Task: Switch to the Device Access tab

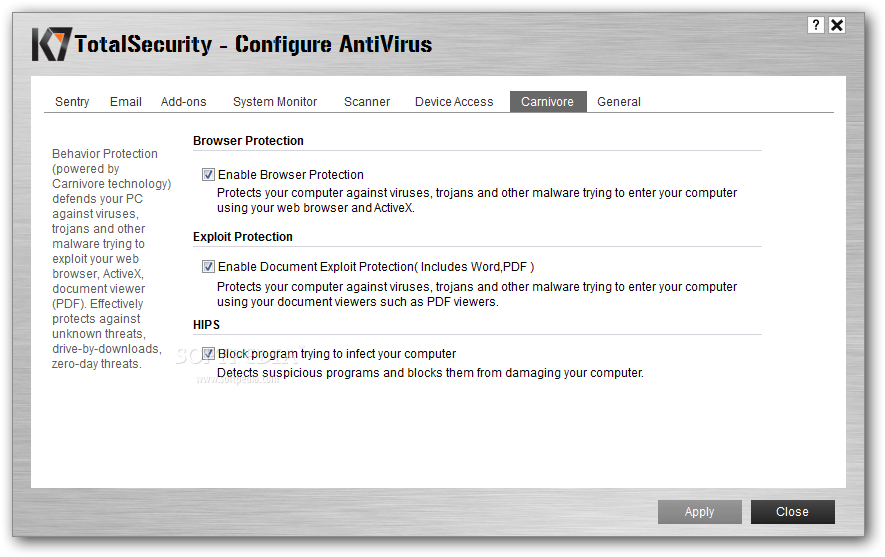Action: click(x=454, y=102)
